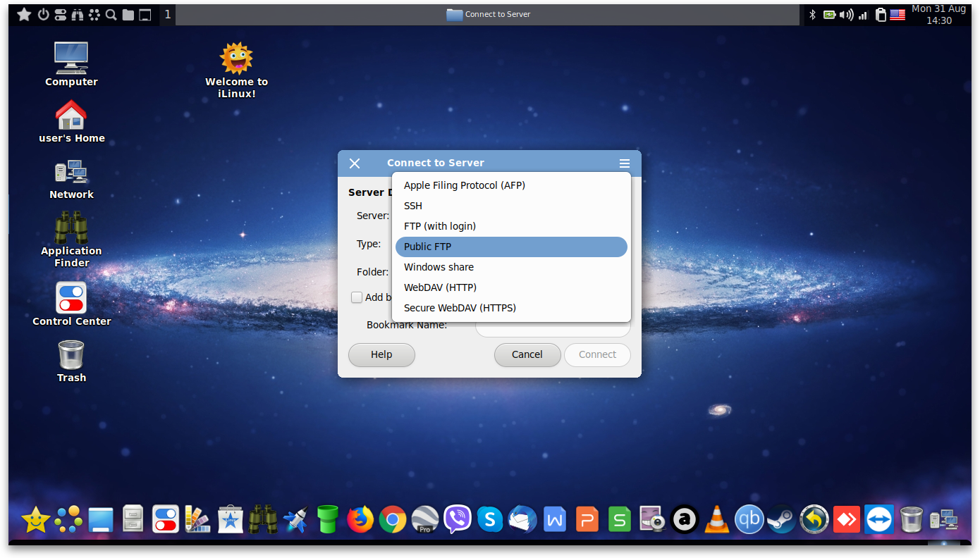Image resolution: width=980 pixels, height=558 pixels.
Task: Open the Computer desktop icon
Action: tap(71, 64)
